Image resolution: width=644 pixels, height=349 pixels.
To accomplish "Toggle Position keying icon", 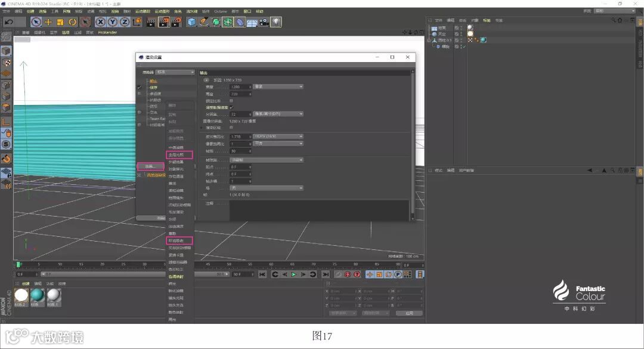I will (370, 274).
